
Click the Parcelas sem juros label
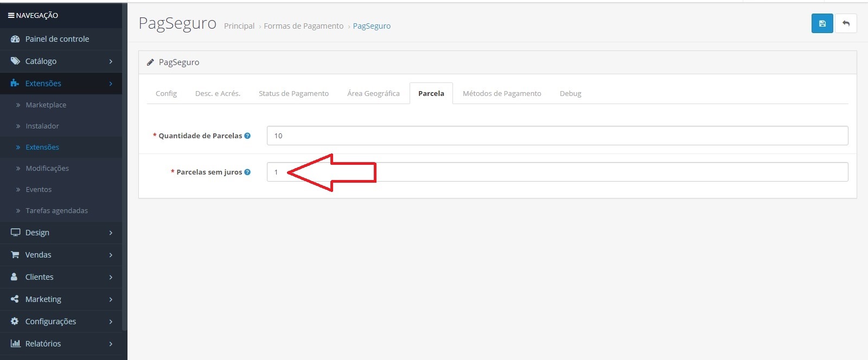click(x=209, y=172)
